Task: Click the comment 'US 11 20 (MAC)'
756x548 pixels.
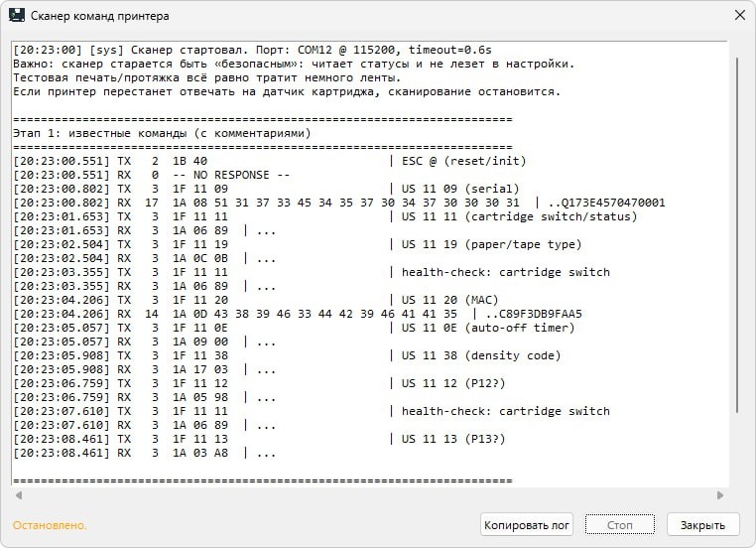Action: [449, 300]
